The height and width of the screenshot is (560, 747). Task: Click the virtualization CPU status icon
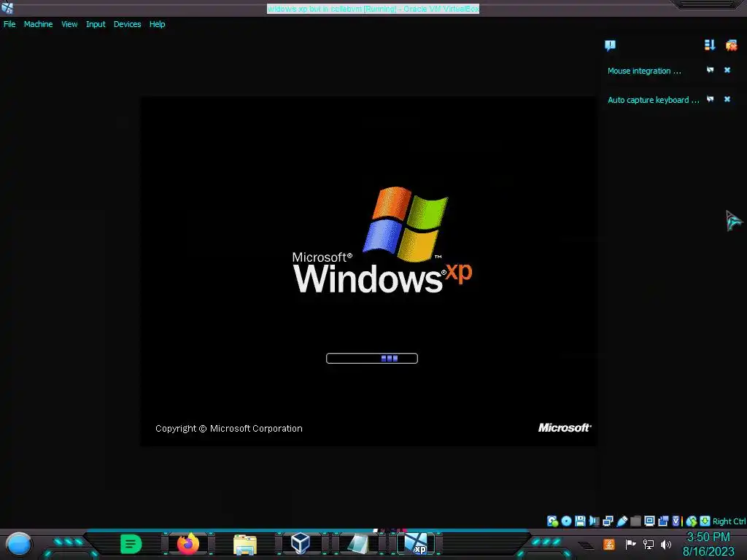pos(678,521)
